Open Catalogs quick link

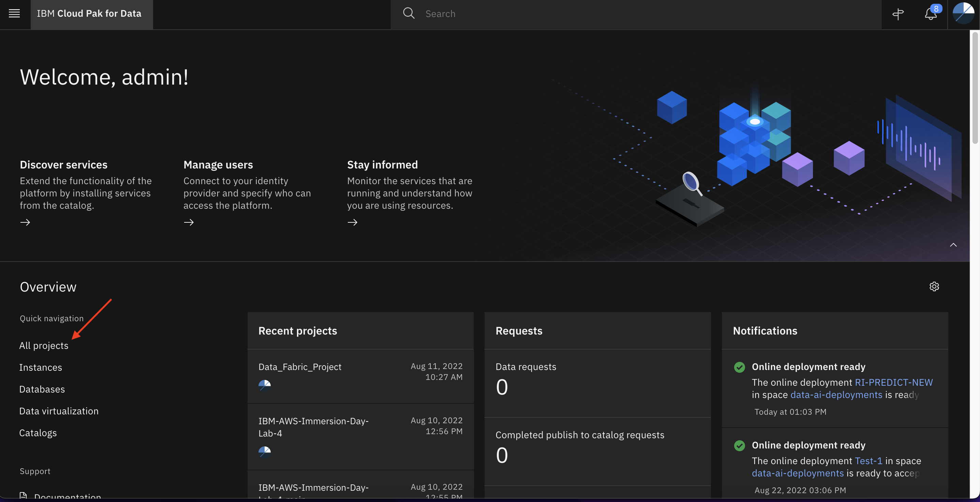click(x=38, y=433)
